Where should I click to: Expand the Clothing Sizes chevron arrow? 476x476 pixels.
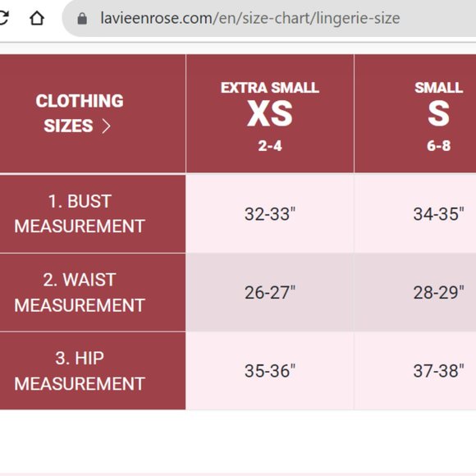106,126
